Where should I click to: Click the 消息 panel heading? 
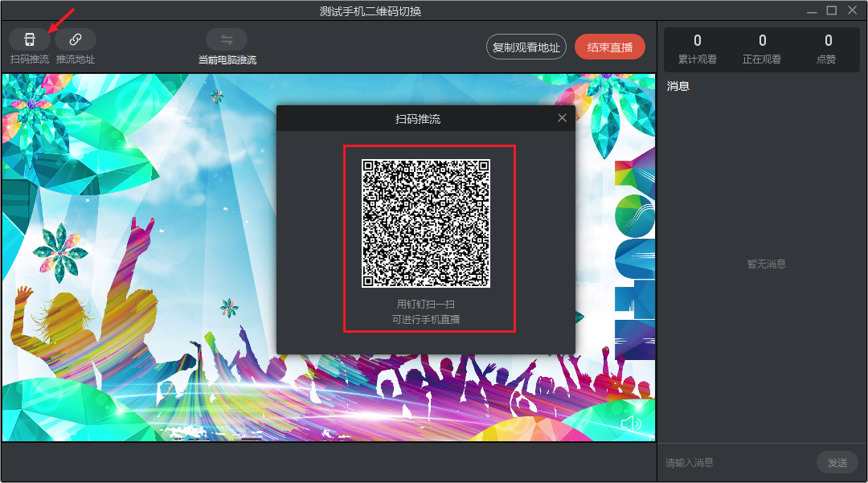[x=678, y=86]
